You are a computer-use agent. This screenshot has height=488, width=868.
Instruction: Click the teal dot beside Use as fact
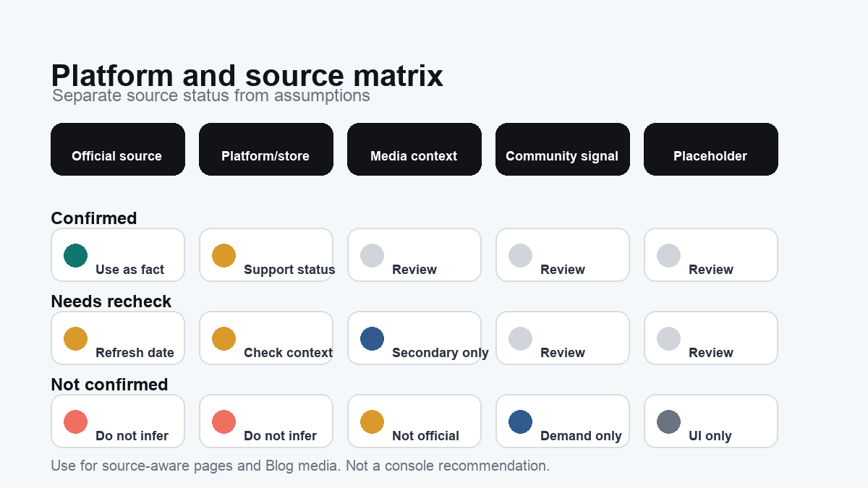point(76,255)
